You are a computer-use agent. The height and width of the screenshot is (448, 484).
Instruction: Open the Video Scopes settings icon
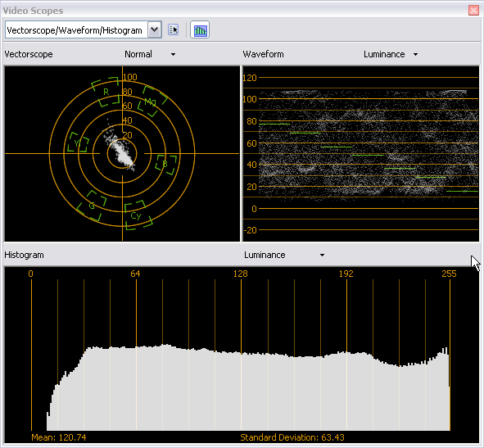point(173,30)
